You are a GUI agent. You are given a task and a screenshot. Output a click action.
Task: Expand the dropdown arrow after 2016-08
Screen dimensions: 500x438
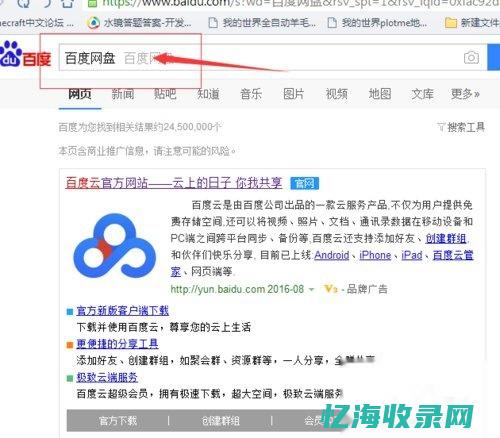click(x=311, y=289)
